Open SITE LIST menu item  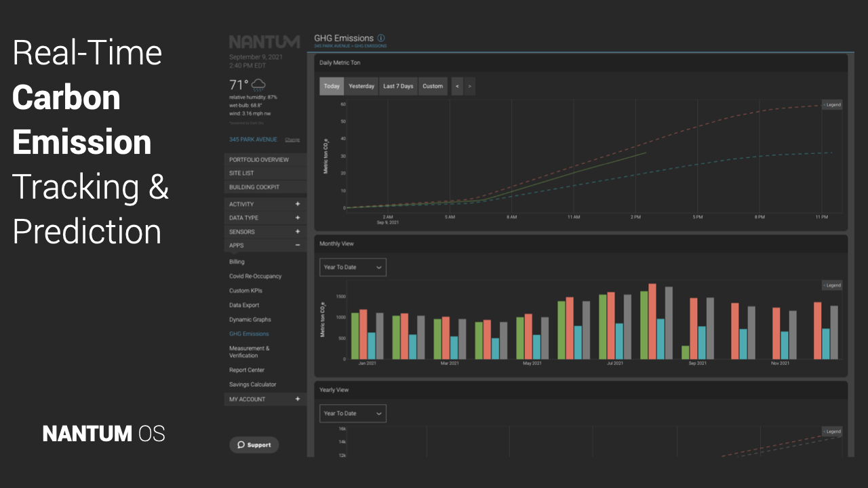pos(265,174)
